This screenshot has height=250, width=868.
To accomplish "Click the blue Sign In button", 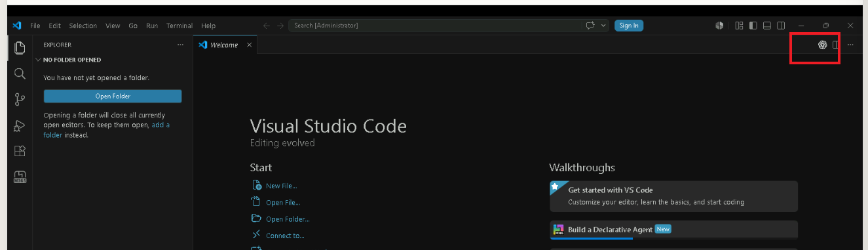I will [x=629, y=26].
